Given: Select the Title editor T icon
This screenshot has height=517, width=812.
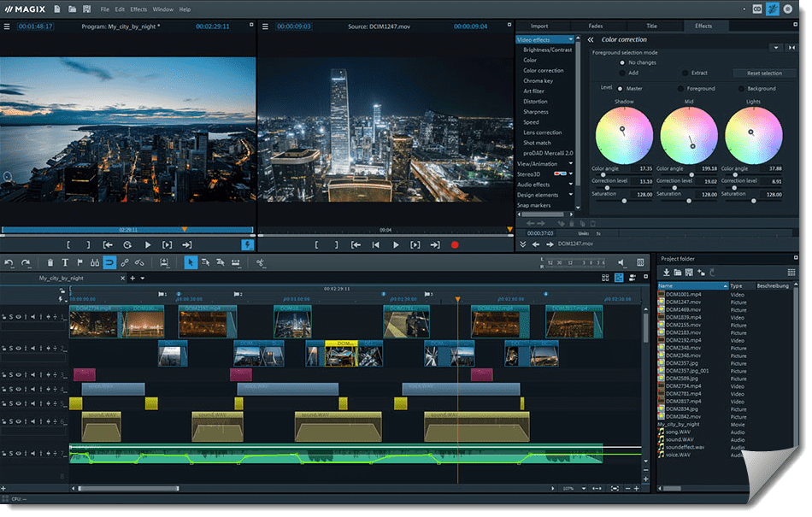Looking at the screenshot, I should (x=65, y=263).
